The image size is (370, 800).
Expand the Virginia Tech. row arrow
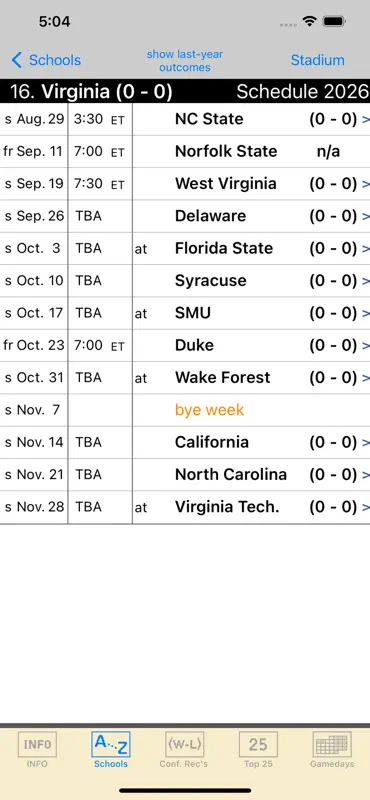365,507
